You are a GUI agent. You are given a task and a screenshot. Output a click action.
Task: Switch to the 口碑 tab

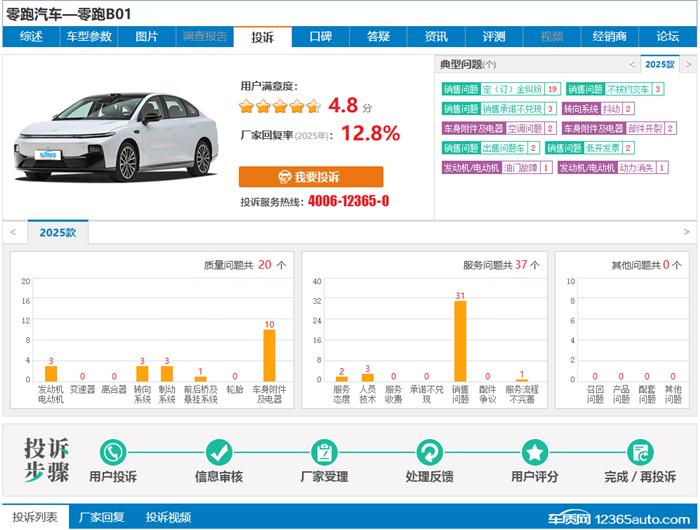click(x=320, y=37)
